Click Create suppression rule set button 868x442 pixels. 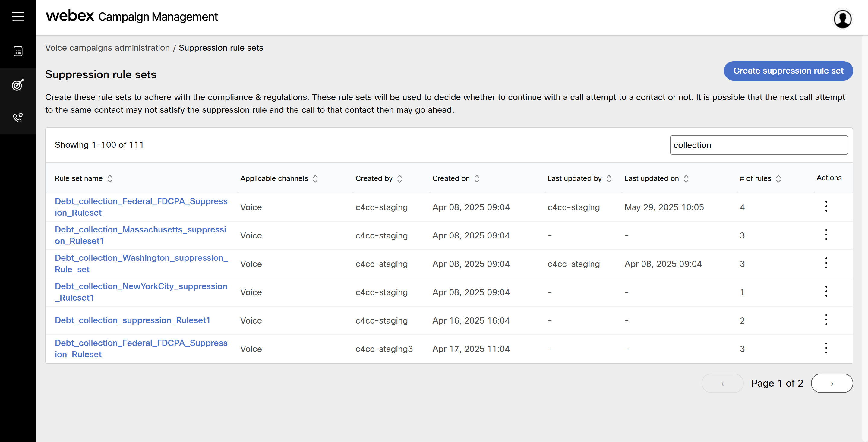(788, 71)
